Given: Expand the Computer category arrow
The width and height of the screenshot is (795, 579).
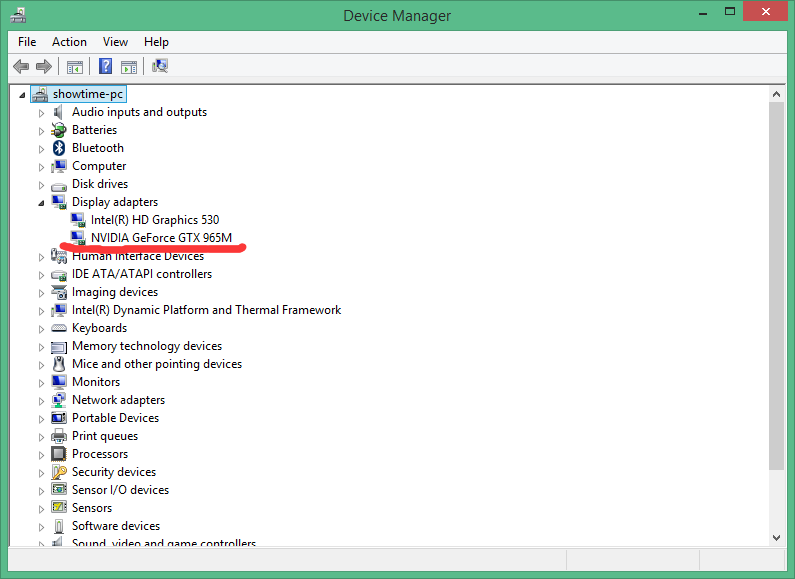Looking at the screenshot, I should click(41, 167).
